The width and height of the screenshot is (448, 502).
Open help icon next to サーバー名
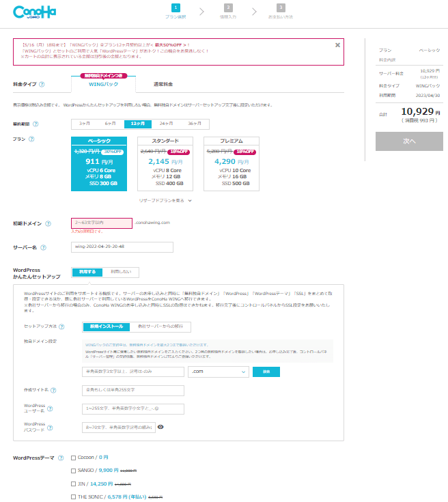point(43,247)
